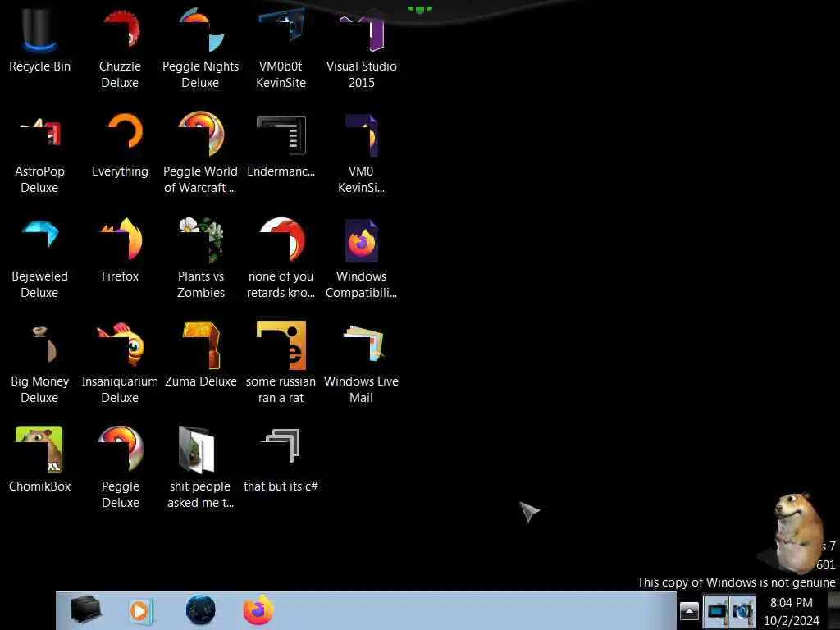Show hidden system tray icons arrow
Viewport: 840px width, 630px height.
coord(689,611)
